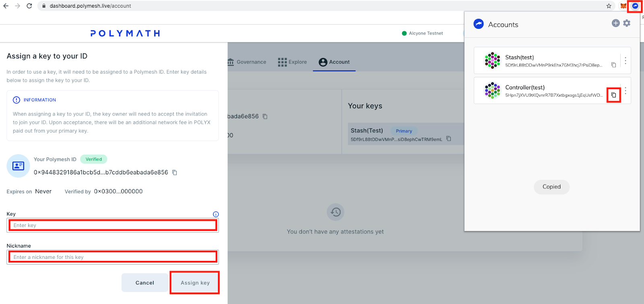Click the Polymesh ID card icon
Screen dimensions: 644x304
18,166
